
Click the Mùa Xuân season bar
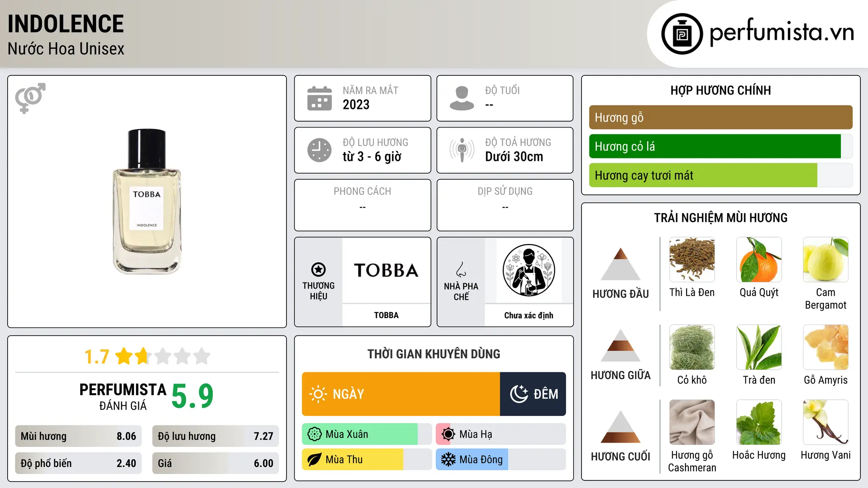(367, 434)
